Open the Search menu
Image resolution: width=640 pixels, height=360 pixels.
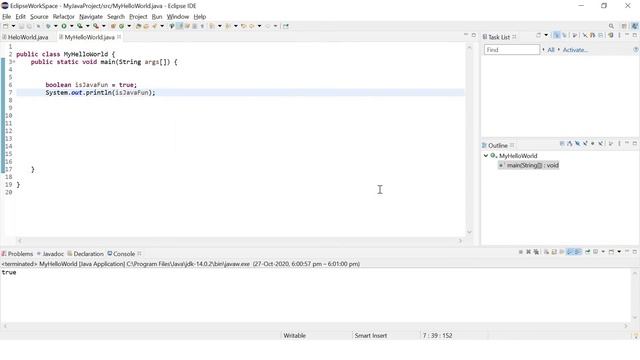[x=116, y=17]
